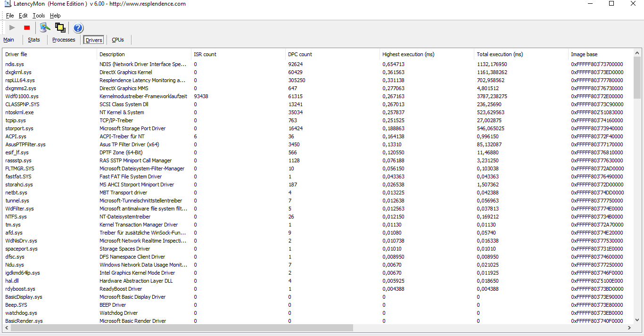
Task: Select the esif_lf.sys driver row
Action: [x=318, y=152]
